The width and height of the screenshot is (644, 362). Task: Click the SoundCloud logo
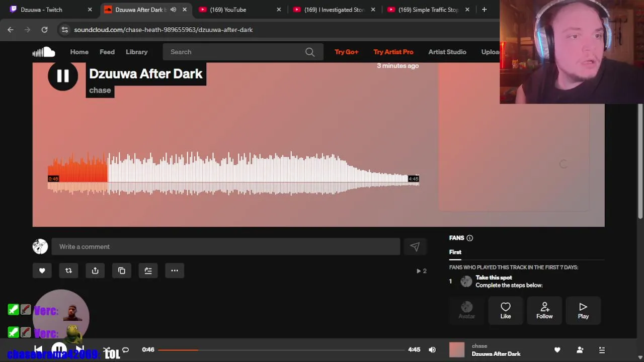point(44,52)
